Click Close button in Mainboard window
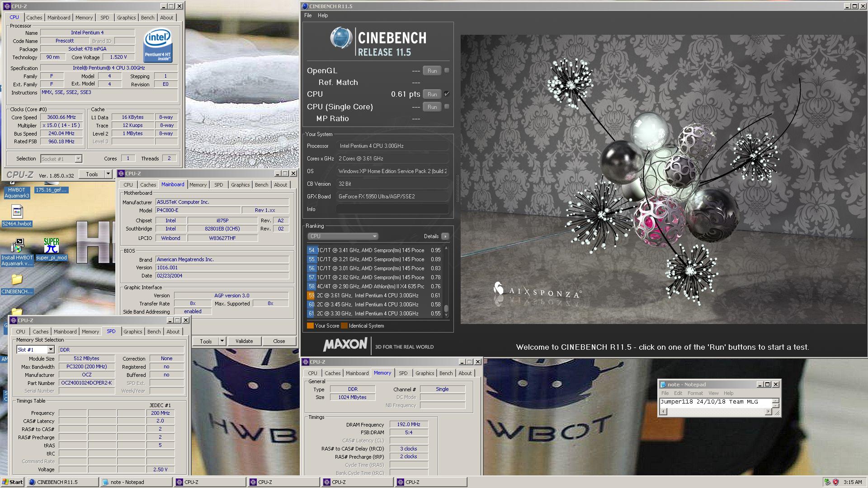 [x=279, y=341]
